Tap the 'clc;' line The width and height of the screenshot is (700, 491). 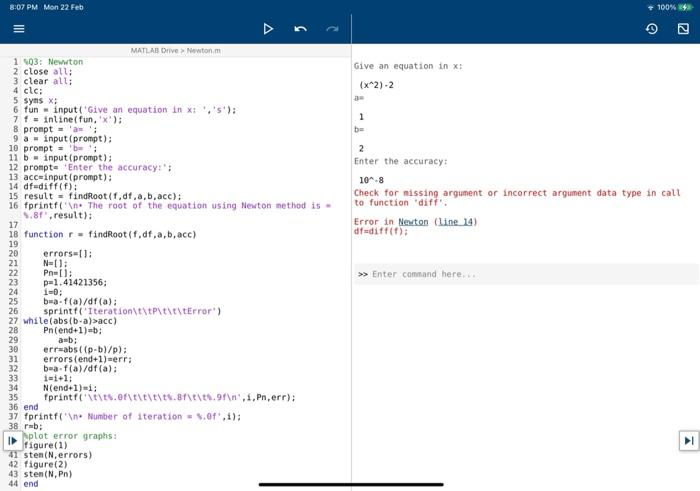point(33,91)
